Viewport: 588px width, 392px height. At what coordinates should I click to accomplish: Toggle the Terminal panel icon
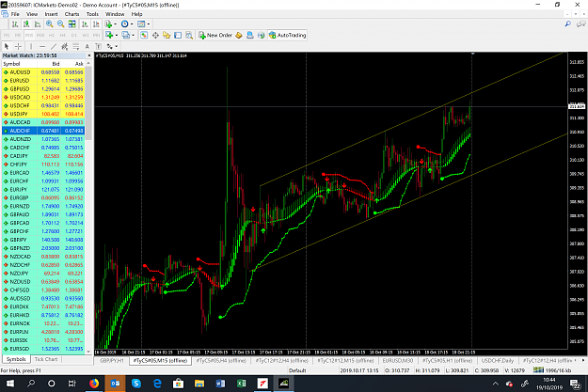[x=178, y=35]
